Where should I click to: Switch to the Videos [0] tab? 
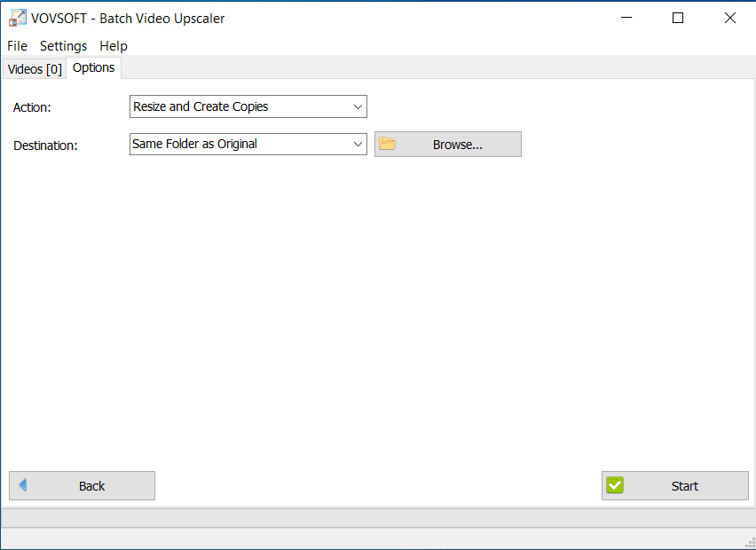[x=35, y=69]
